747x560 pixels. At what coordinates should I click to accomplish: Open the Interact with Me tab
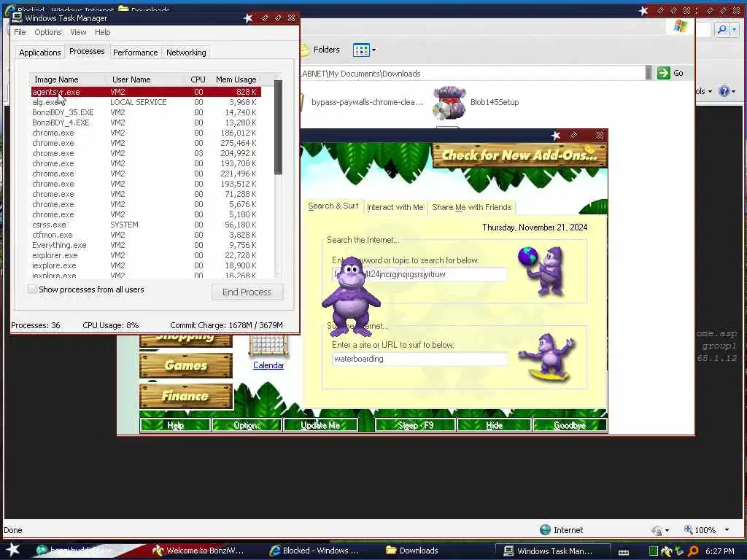click(x=395, y=207)
